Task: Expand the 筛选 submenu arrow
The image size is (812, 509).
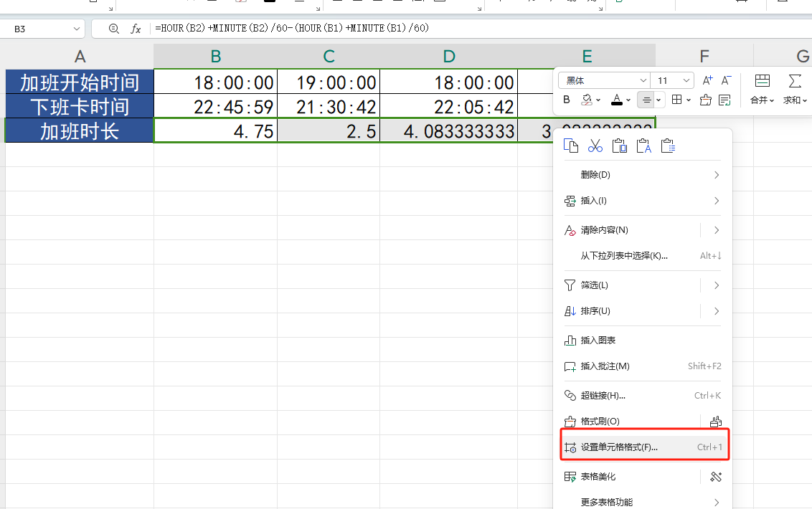Action: coord(717,285)
